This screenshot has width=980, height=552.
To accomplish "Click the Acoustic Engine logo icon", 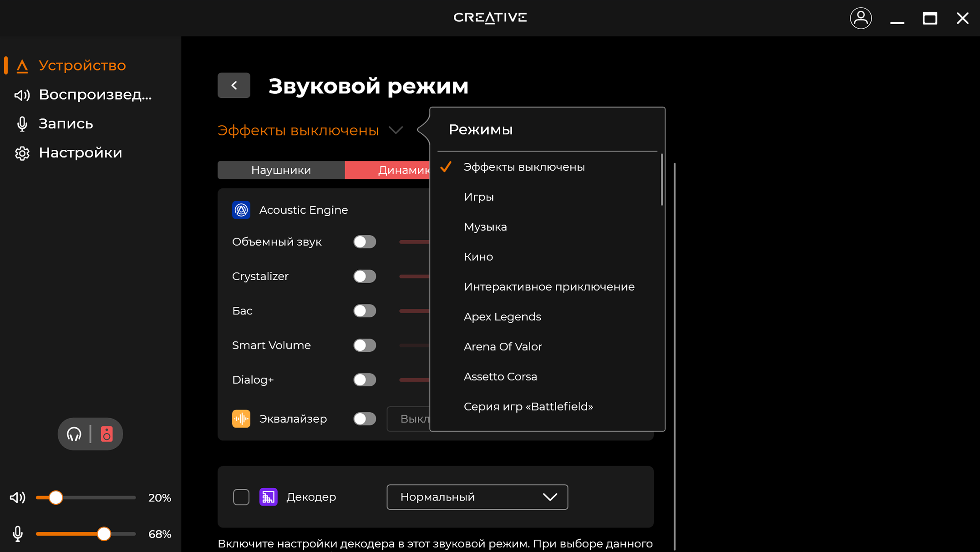I will [x=241, y=210].
